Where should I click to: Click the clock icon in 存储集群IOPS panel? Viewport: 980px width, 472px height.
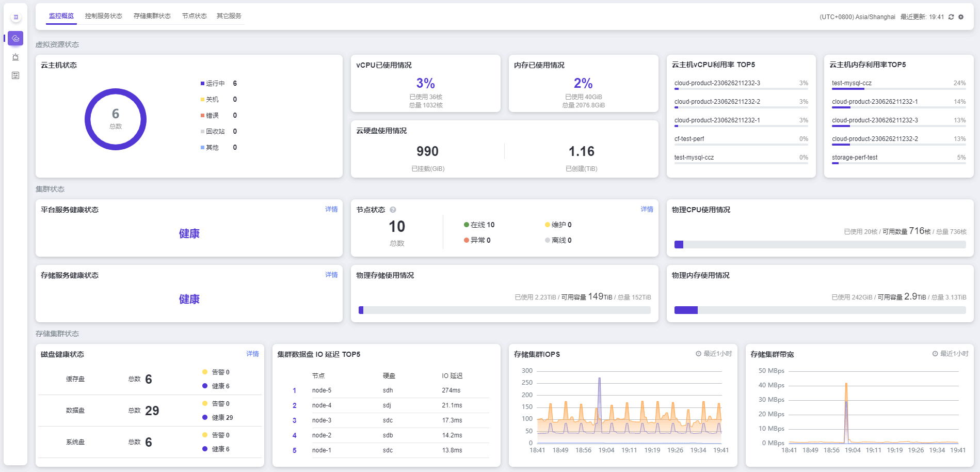698,354
